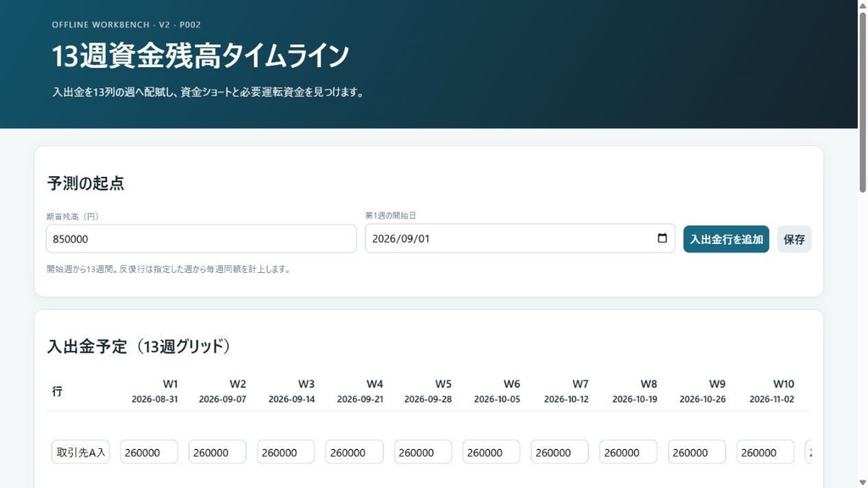Click the 取引先A入 row name field
The width and height of the screenshot is (868, 488).
coord(81,452)
